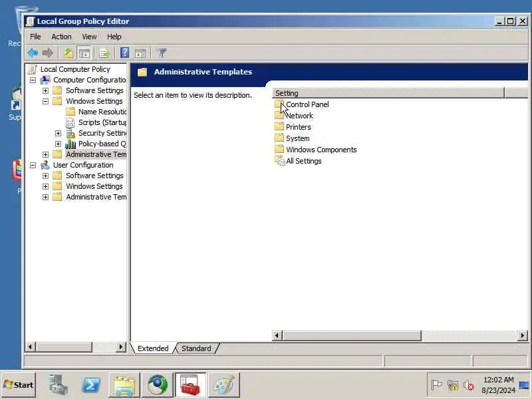
Task: Click the Local Computer Policy root icon
Action: (32, 69)
